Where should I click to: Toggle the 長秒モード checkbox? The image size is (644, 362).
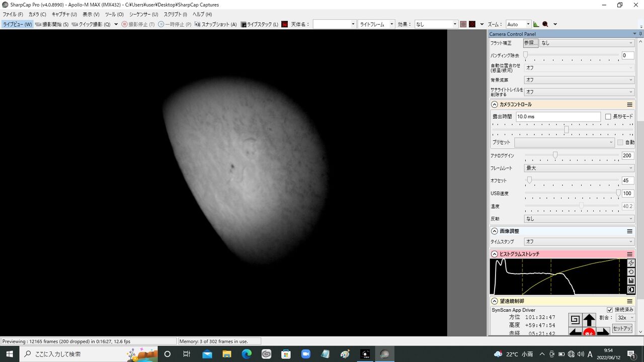click(608, 117)
